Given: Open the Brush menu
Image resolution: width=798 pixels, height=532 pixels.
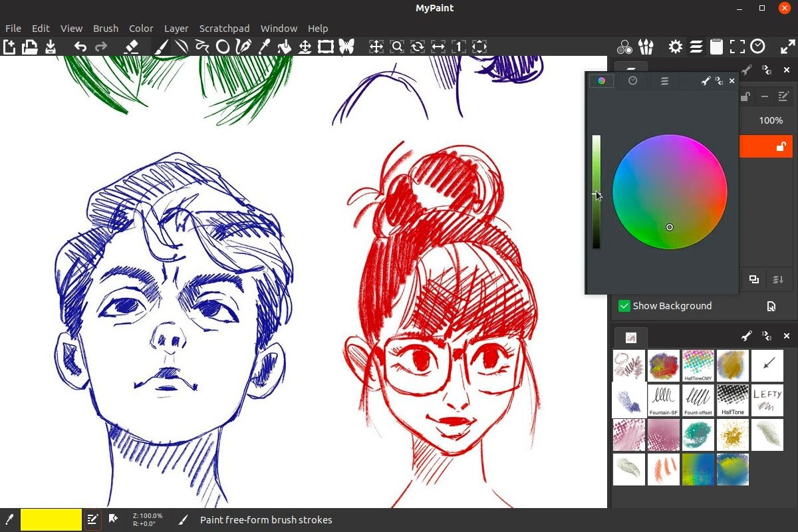Looking at the screenshot, I should 105,29.
